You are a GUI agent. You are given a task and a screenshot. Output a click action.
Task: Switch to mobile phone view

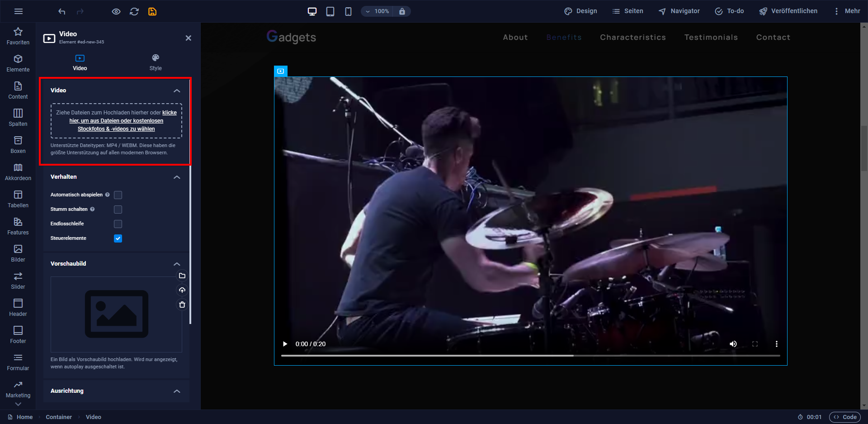coord(348,11)
